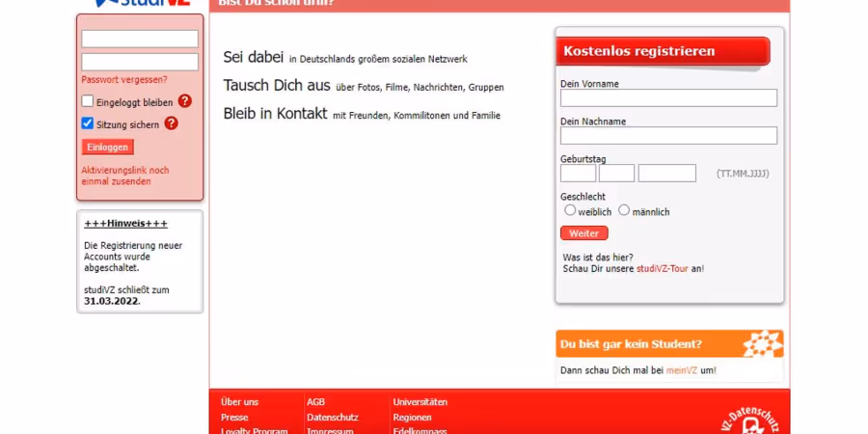868x434 pixels.
Task: Click the Bleib in Kontakt headline
Action: click(275, 114)
